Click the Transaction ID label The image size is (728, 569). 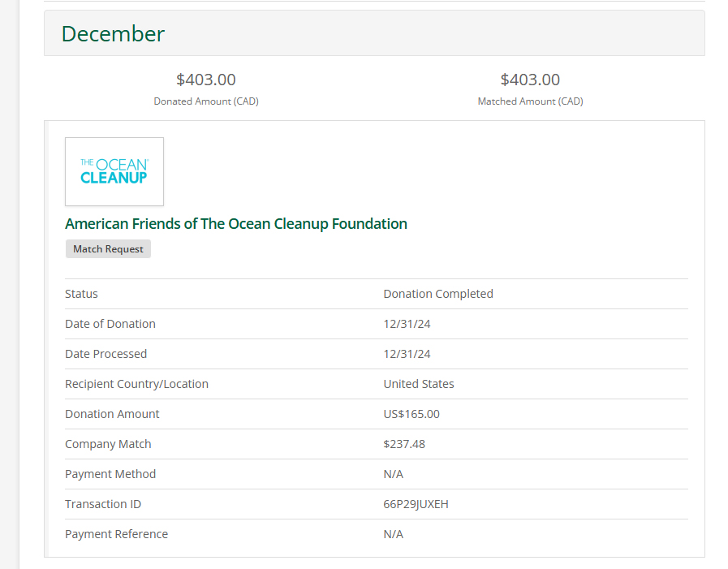tap(103, 504)
